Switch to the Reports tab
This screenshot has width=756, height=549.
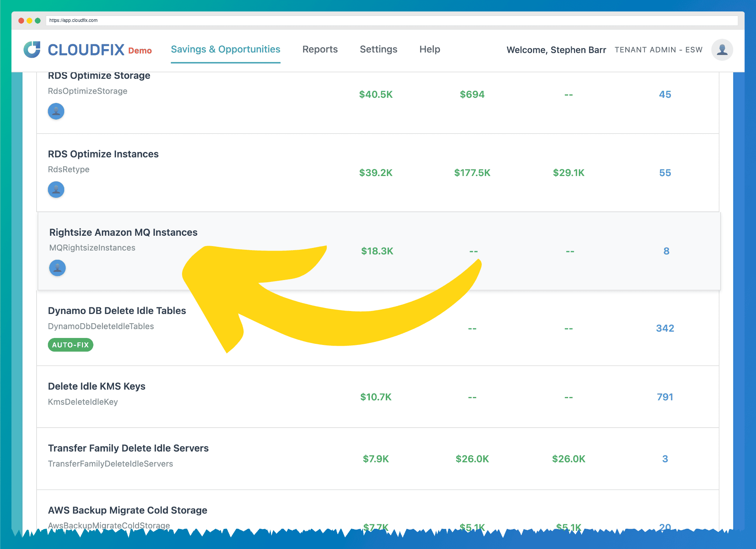[x=320, y=49]
